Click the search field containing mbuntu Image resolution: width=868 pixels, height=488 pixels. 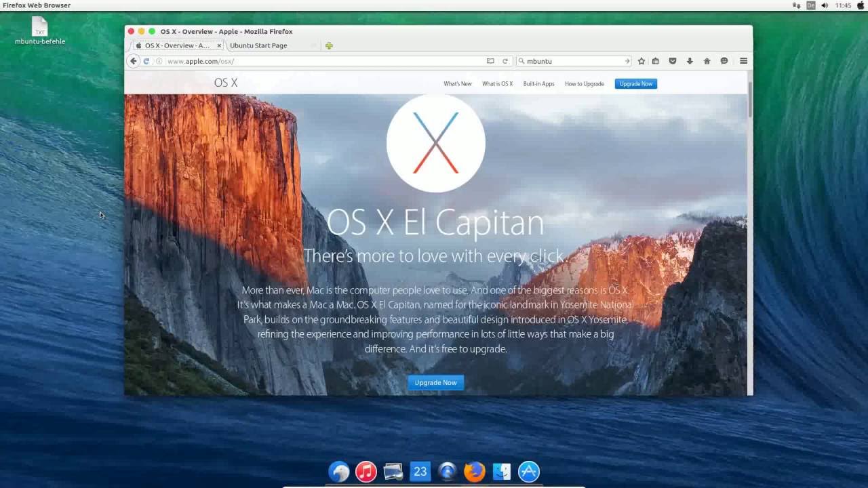[574, 61]
